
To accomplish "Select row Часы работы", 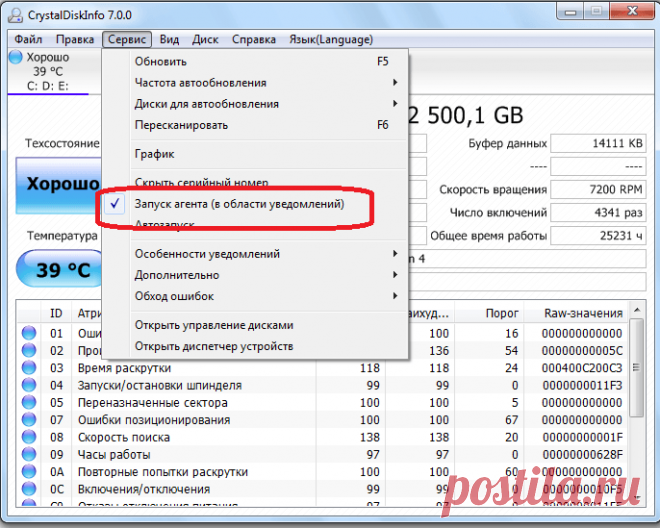I will 323,454.
